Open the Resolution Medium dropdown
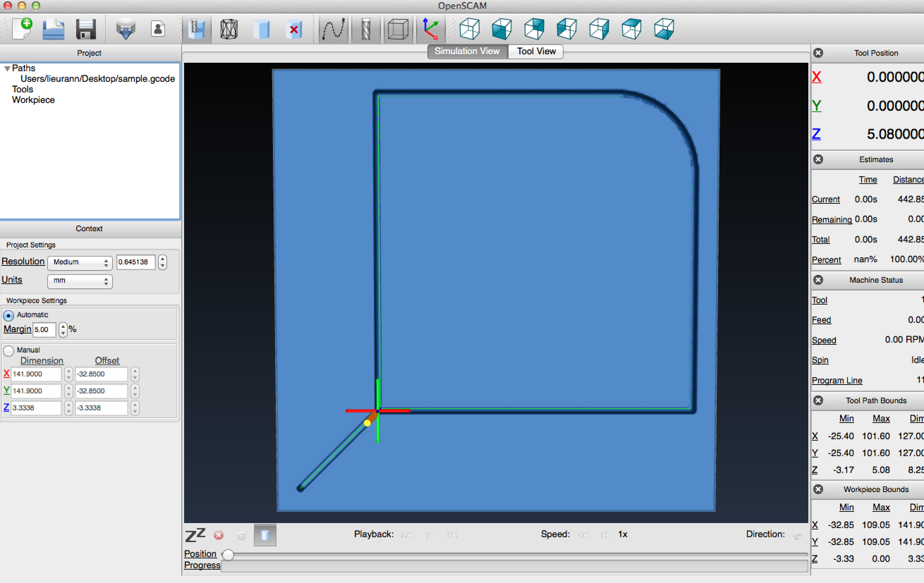This screenshot has height=583, width=924. point(80,262)
